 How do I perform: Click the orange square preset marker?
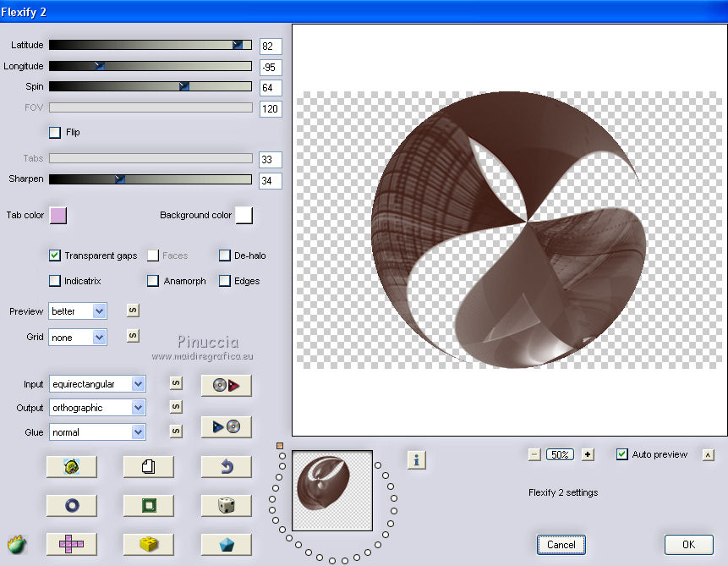pos(280,446)
